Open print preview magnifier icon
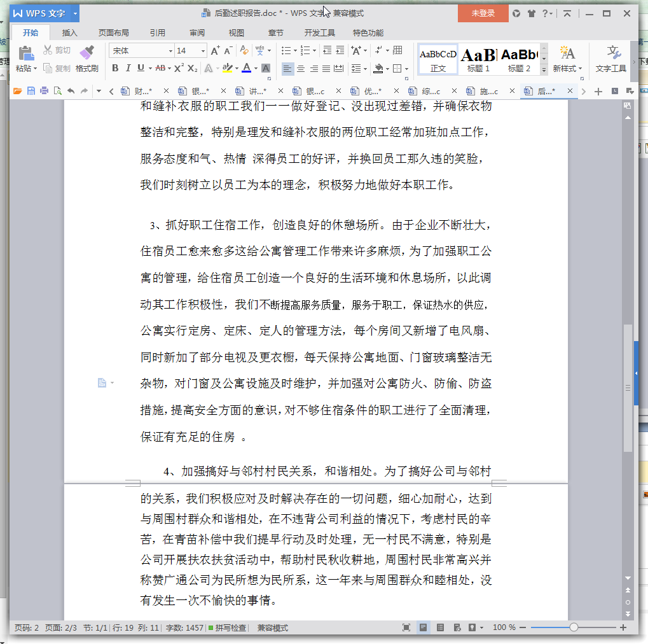The image size is (648, 644). click(57, 91)
